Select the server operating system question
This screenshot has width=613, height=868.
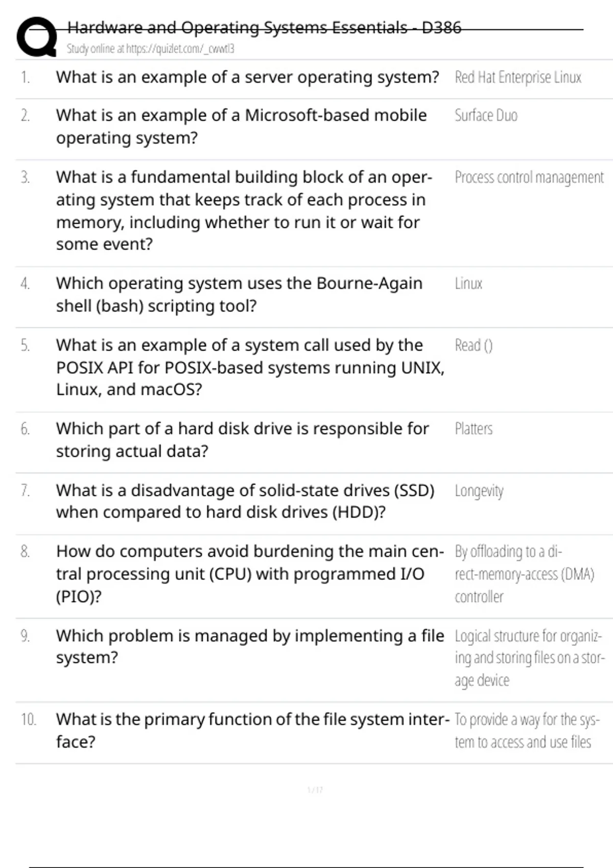(247, 78)
